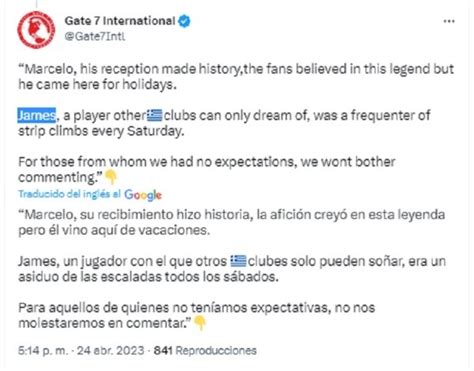The height and width of the screenshot is (371, 474).
Task: Open the three-dot more options menu
Action: click(449, 22)
